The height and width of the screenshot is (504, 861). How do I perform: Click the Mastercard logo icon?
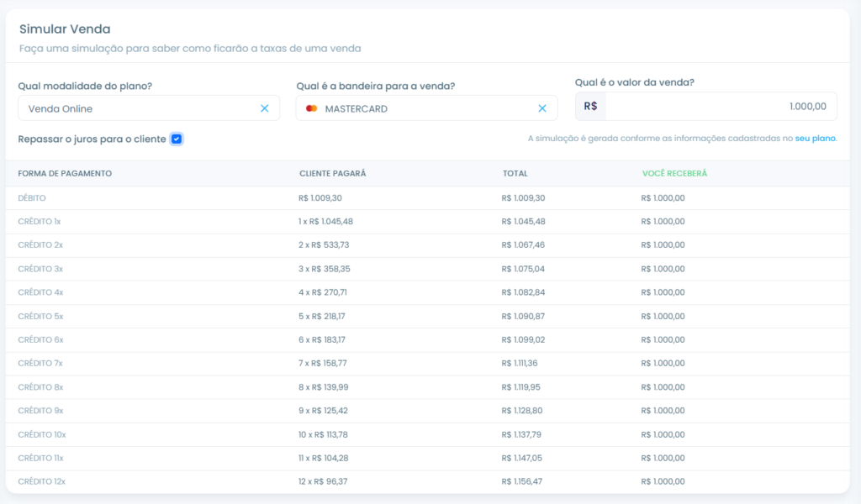(x=312, y=108)
